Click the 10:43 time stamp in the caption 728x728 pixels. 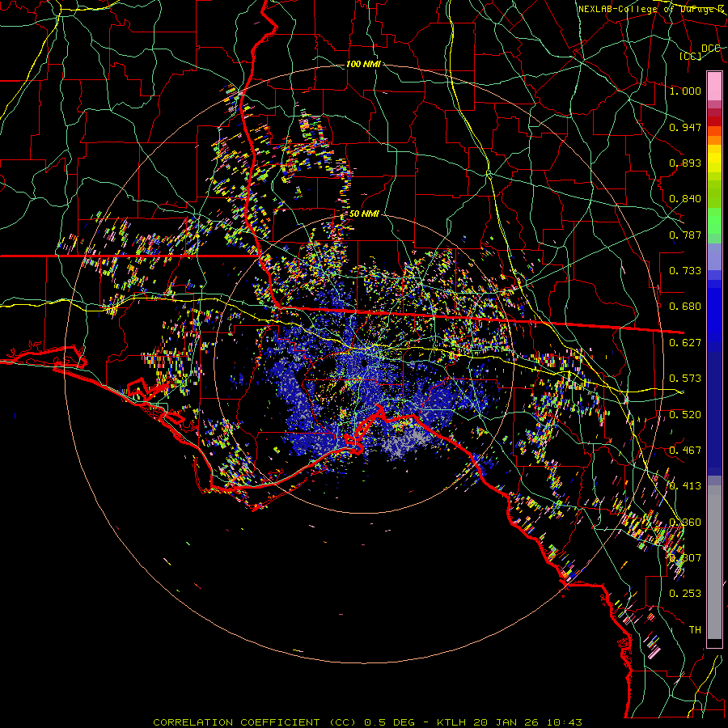pyautogui.click(x=564, y=722)
